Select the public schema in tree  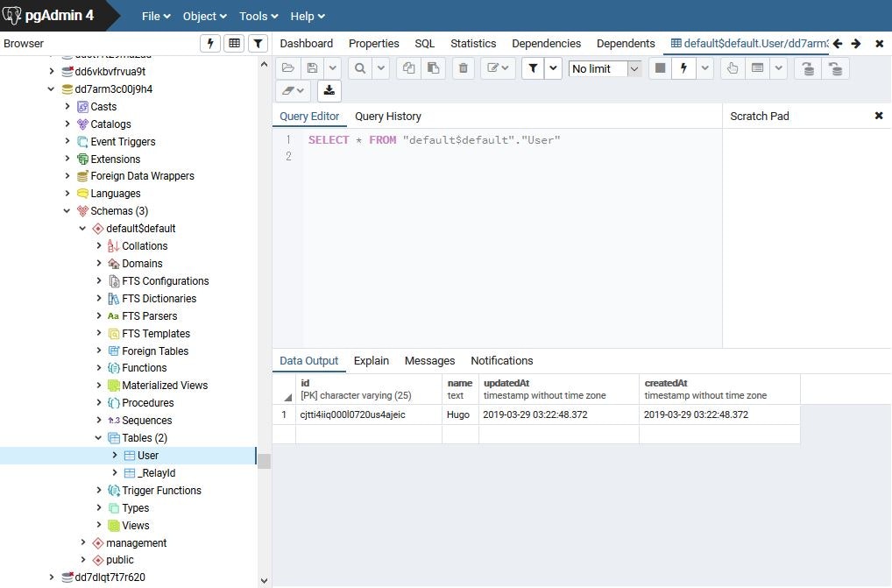tap(119, 560)
